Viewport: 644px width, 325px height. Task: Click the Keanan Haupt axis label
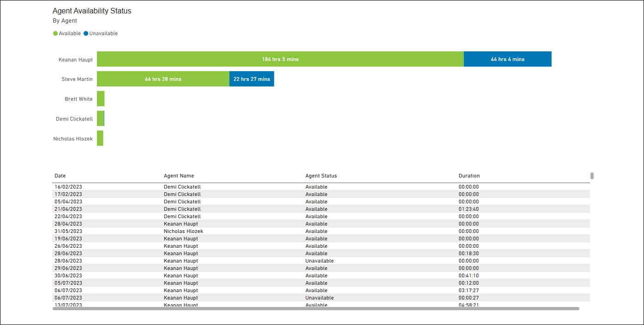tap(75, 60)
